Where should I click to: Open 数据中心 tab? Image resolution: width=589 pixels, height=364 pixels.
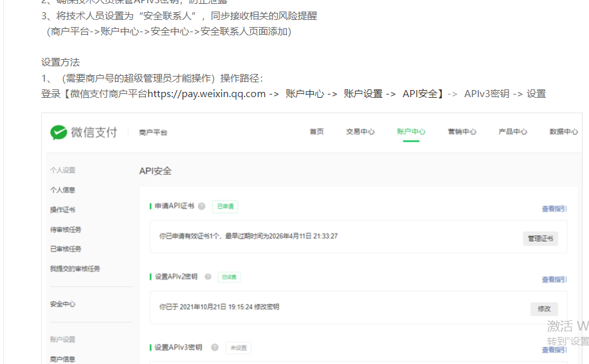(x=563, y=131)
